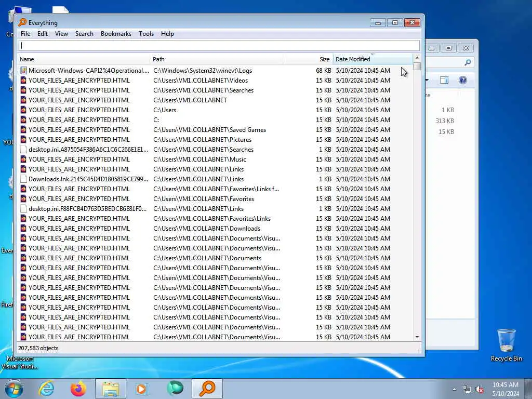
Task: Sort results by Path column header
Action: (x=217, y=59)
